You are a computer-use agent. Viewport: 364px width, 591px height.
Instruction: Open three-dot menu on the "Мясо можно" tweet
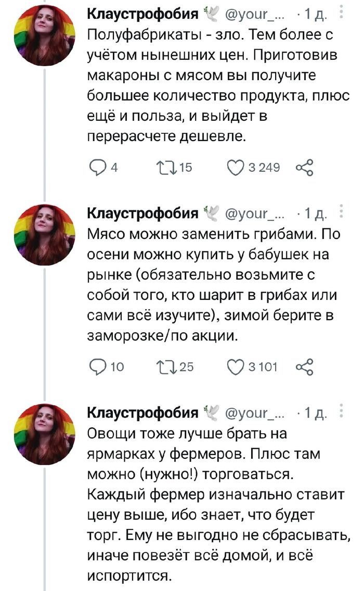pos(341,212)
